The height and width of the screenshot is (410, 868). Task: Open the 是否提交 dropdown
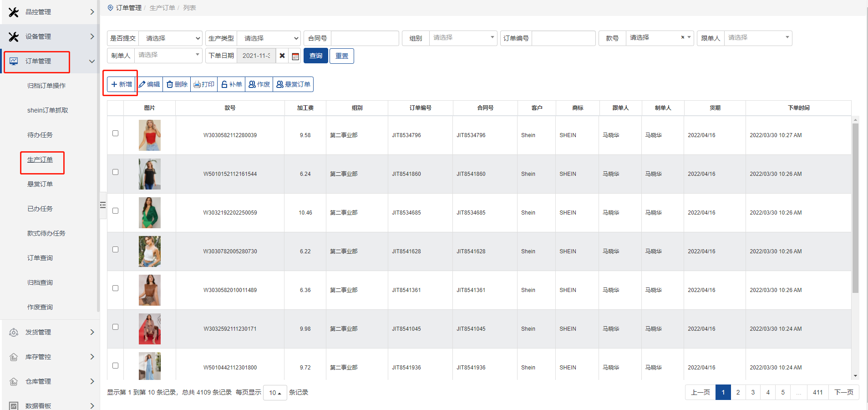click(x=170, y=38)
